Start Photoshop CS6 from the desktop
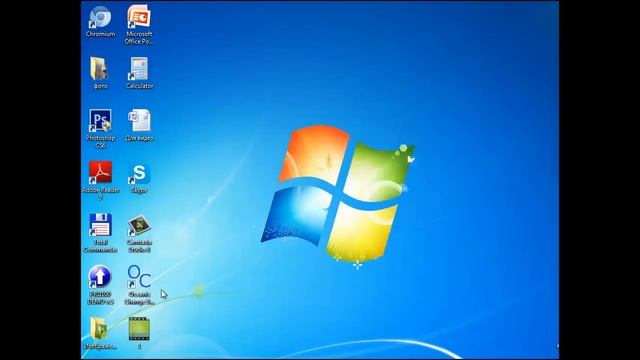This screenshot has width=640, height=360. [x=100, y=121]
